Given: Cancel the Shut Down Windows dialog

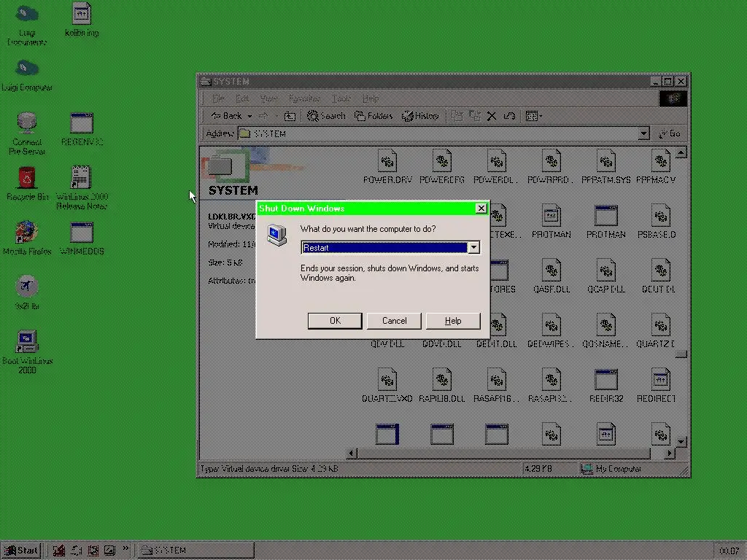Looking at the screenshot, I should 394,321.
